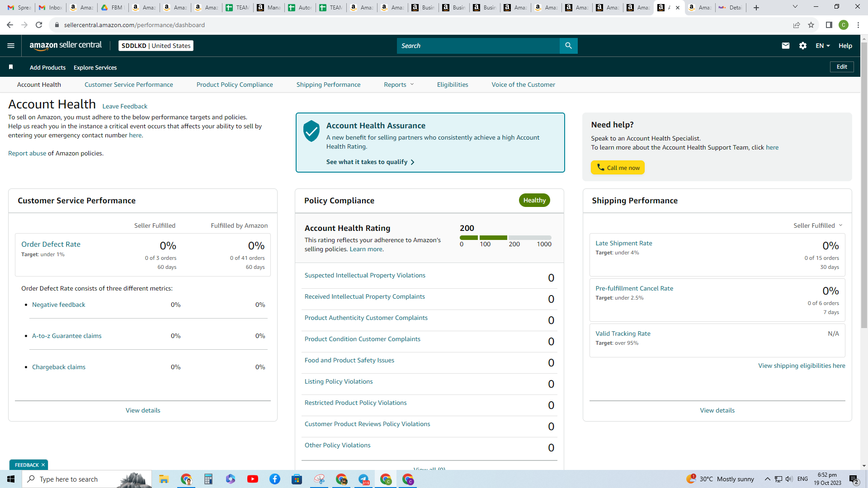
Task: Open the Order Defect Rate link
Action: coord(51,244)
